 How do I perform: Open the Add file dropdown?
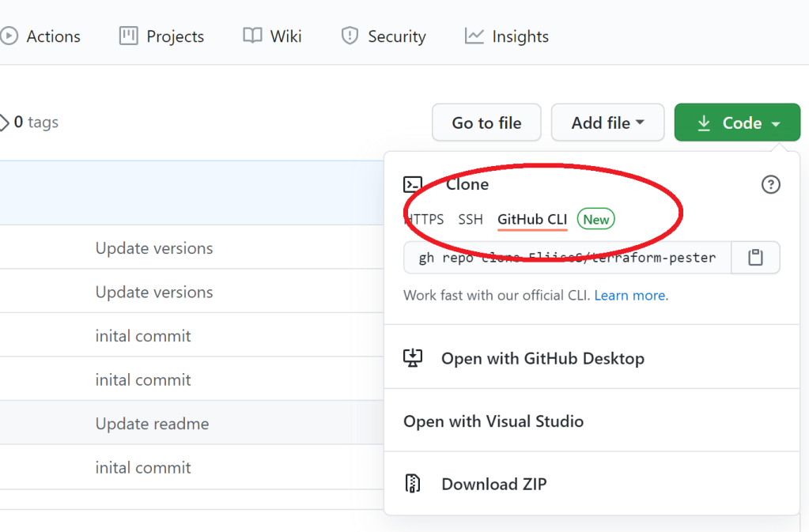click(607, 123)
